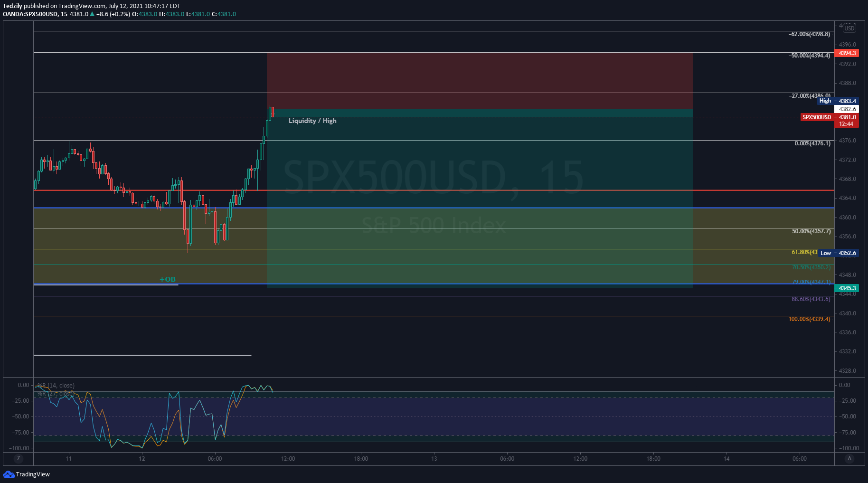Image resolution: width=868 pixels, height=483 pixels.
Task: Select the 88.60%(4343.6) Fibonacci label
Action: coord(811,299)
